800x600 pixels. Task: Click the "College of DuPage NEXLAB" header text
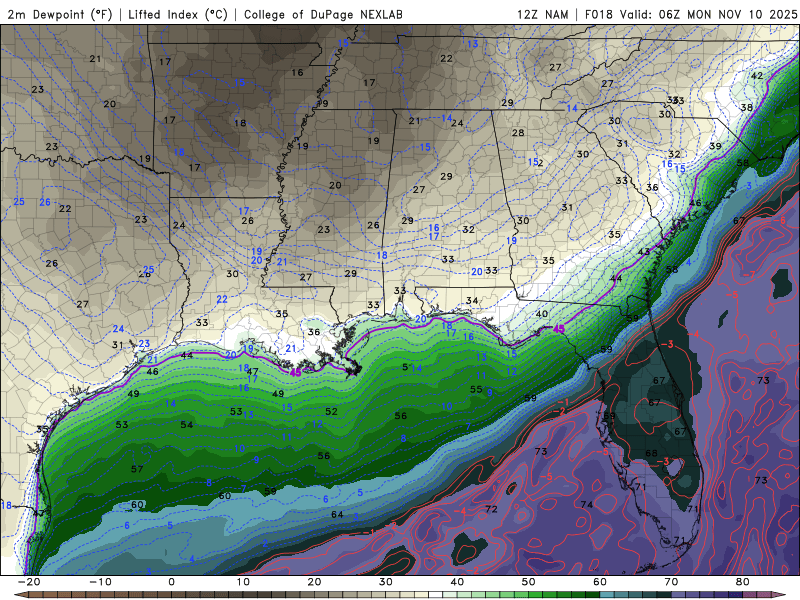[x=323, y=14]
